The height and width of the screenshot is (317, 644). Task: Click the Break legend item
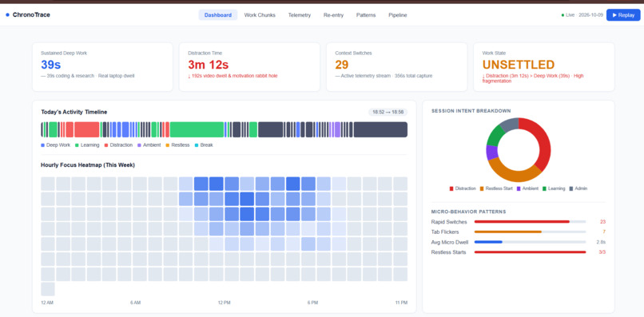pos(204,145)
